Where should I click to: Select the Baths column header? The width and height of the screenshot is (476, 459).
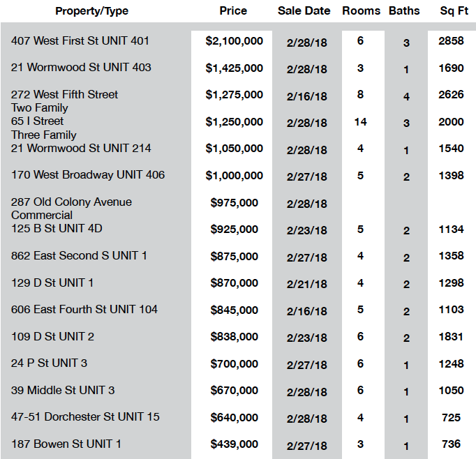tap(404, 10)
